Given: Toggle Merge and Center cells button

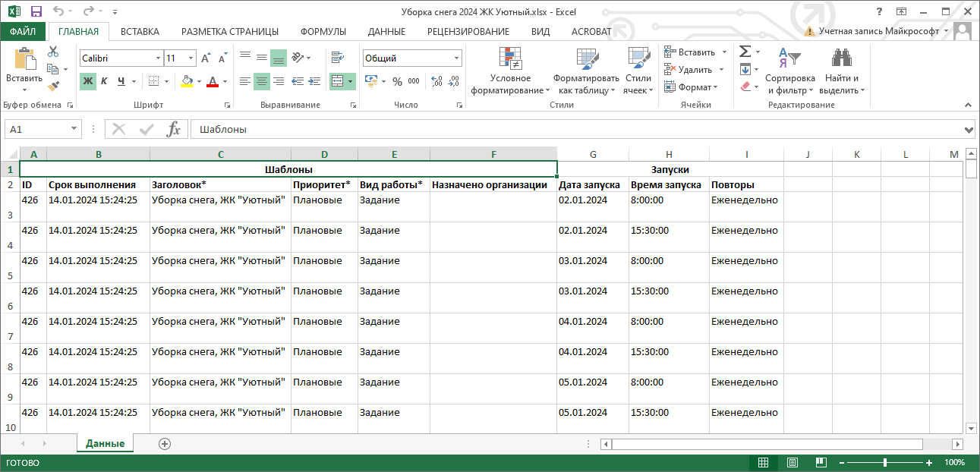Looking at the screenshot, I should 338,81.
